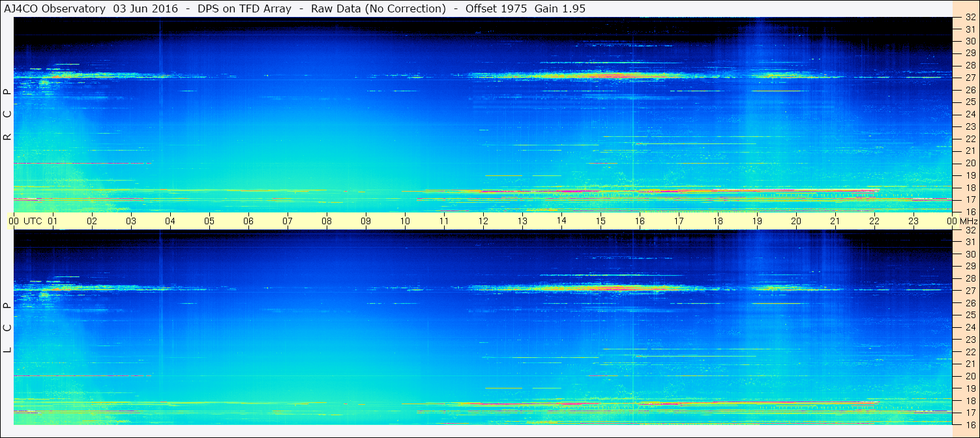Image resolution: width=980 pixels, height=438 pixels.
Task: Click 24 MHz label on LCP scale
Action: pos(970,327)
